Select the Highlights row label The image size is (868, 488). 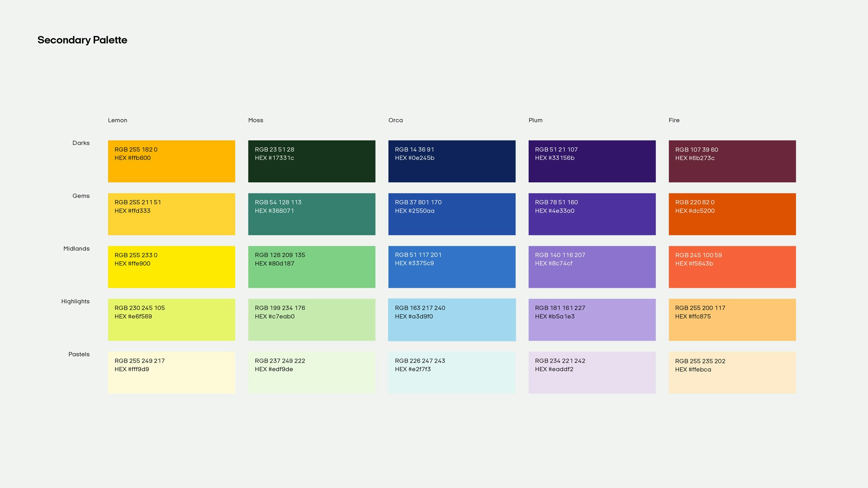pos(76,301)
